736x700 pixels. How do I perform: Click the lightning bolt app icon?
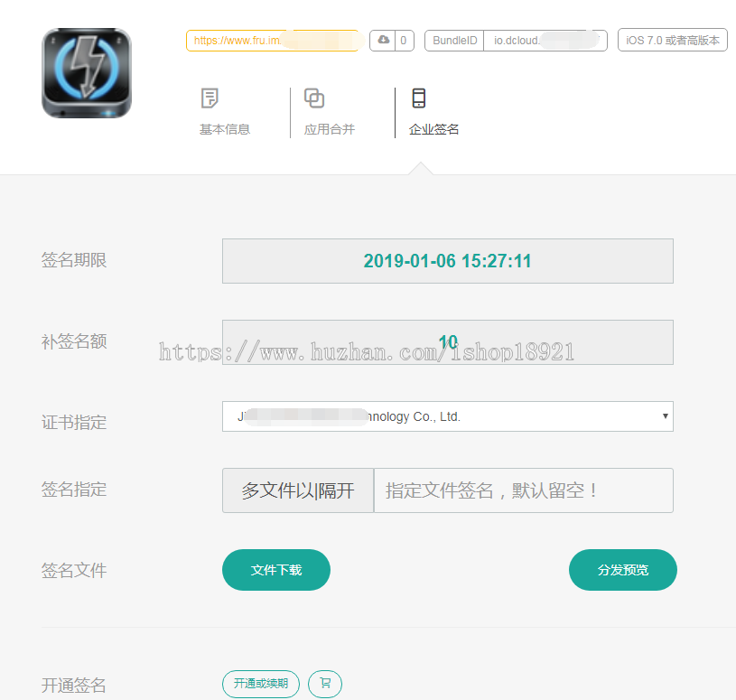[87, 73]
